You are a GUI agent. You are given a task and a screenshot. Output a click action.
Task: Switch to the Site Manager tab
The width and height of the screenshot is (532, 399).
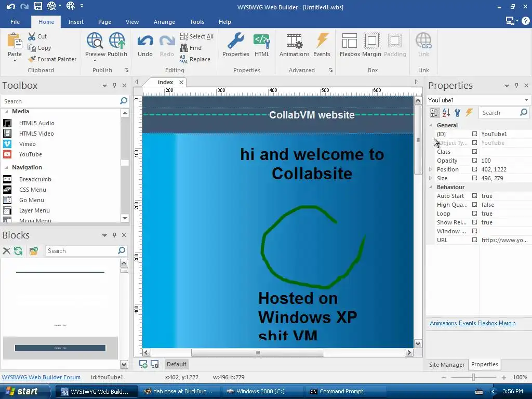[x=446, y=364]
